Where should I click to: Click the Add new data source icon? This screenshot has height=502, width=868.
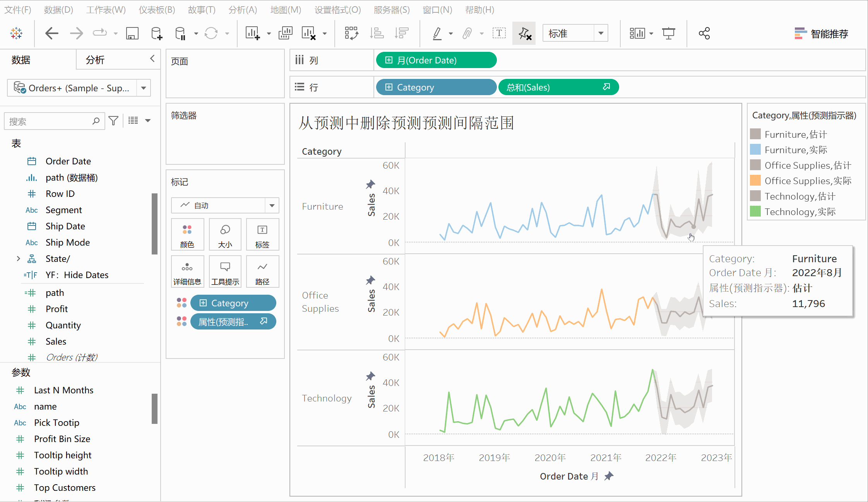(x=156, y=34)
